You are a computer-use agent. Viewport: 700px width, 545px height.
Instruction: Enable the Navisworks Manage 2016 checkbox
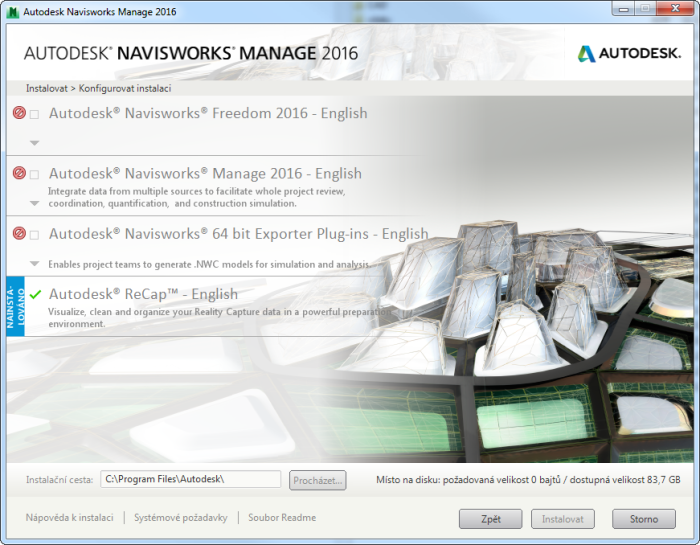tap(35, 174)
